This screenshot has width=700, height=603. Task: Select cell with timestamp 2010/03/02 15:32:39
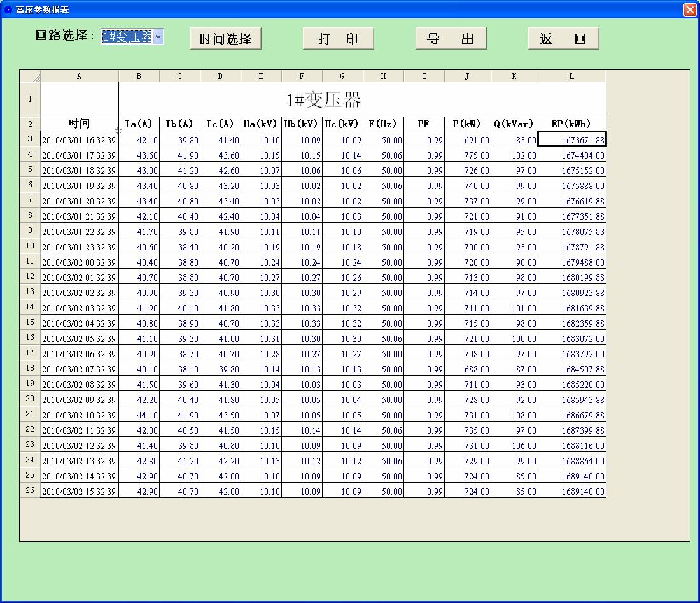[x=80, y=492]
